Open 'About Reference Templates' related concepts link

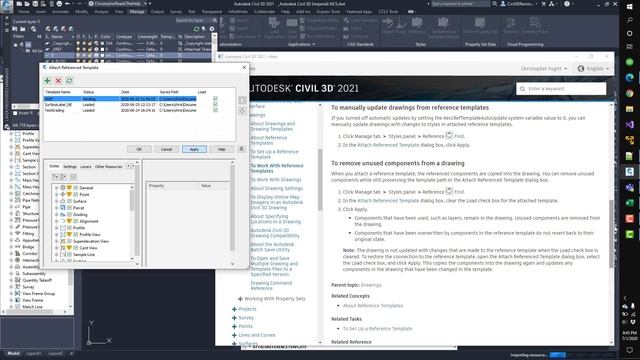[373, 306]
